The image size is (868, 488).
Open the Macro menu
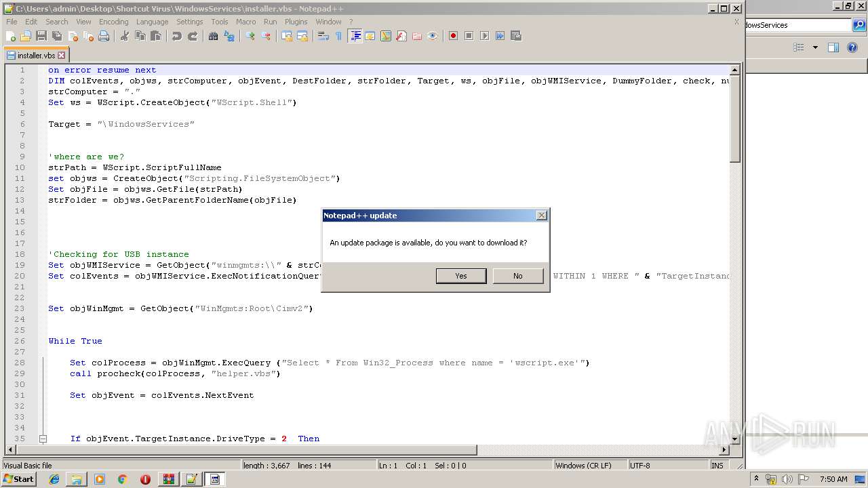246,22
